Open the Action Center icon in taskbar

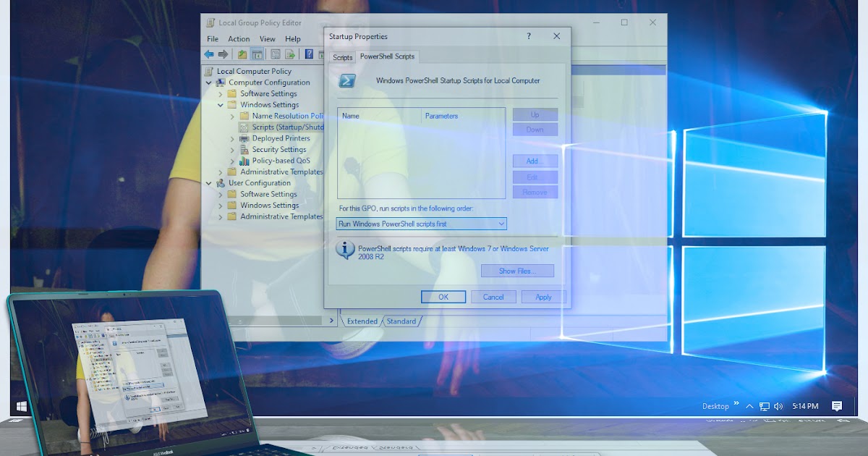(837, 406)
